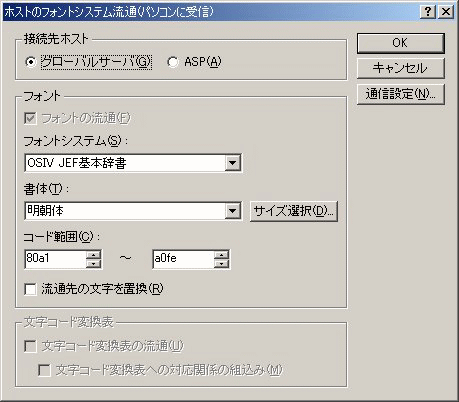The width and height of the screenshot is (459, 402).
Task: Decrease the end code a0fe spinner
Action: 221,264
